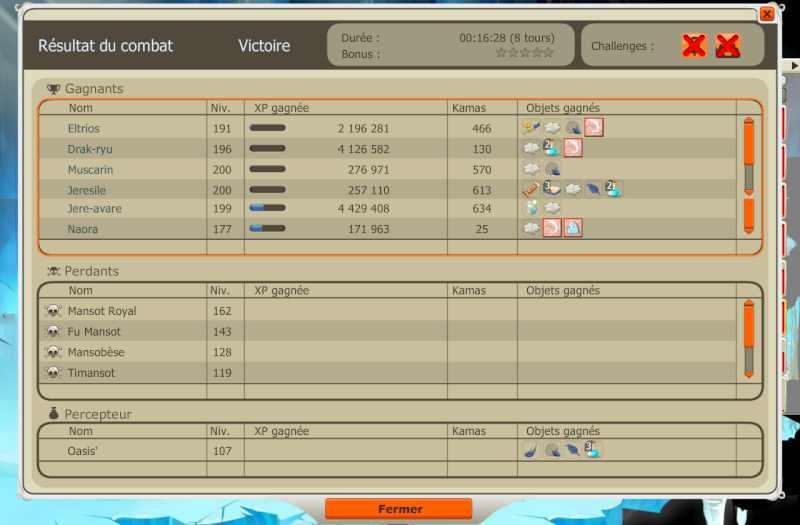
Task: Click the Timansot monster name
Action: coord(91,373)
